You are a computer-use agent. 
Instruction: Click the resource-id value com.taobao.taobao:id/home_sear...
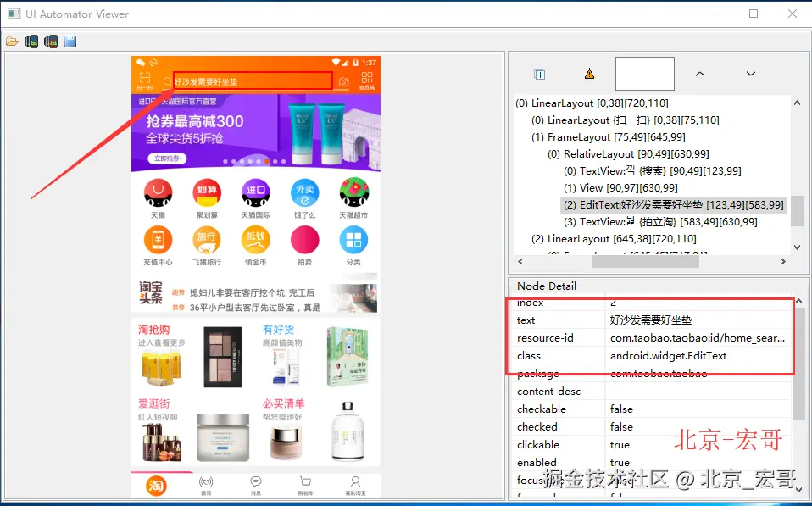[698, 338]
